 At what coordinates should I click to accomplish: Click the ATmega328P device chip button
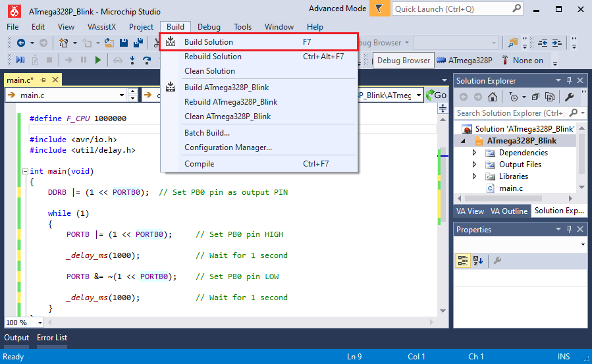(465, 61)
